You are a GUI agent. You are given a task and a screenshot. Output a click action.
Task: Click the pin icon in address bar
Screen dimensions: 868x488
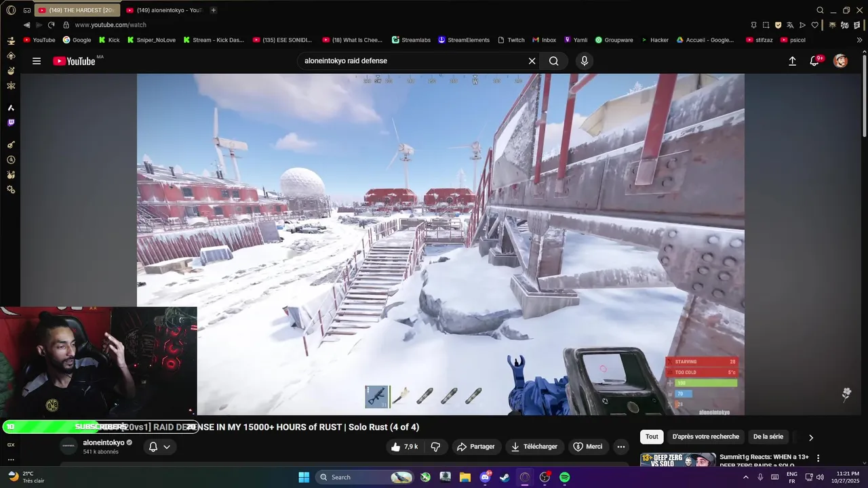tap(753, 25)
